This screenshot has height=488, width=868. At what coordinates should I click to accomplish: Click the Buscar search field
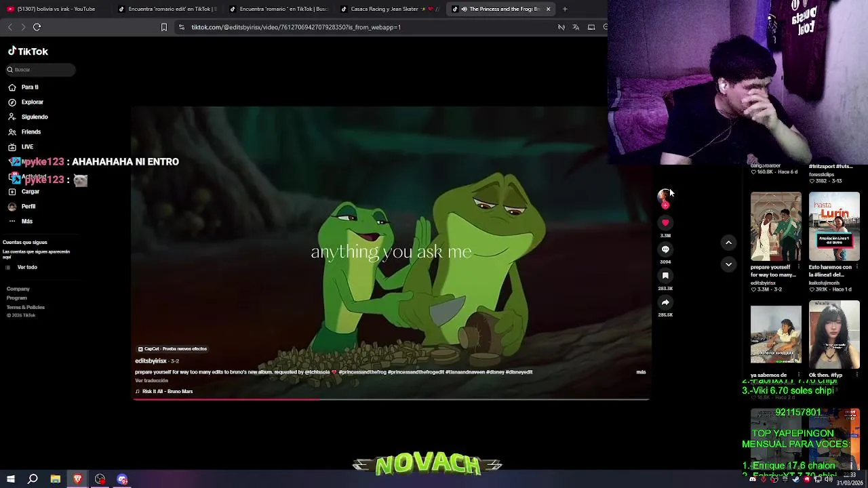pyautogui.click(x=41, y=70)
